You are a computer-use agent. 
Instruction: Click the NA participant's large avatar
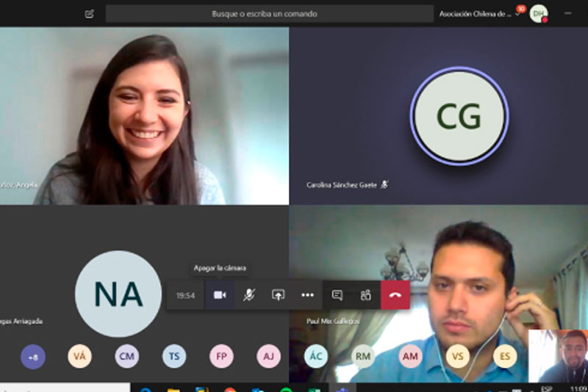(118, 294)
